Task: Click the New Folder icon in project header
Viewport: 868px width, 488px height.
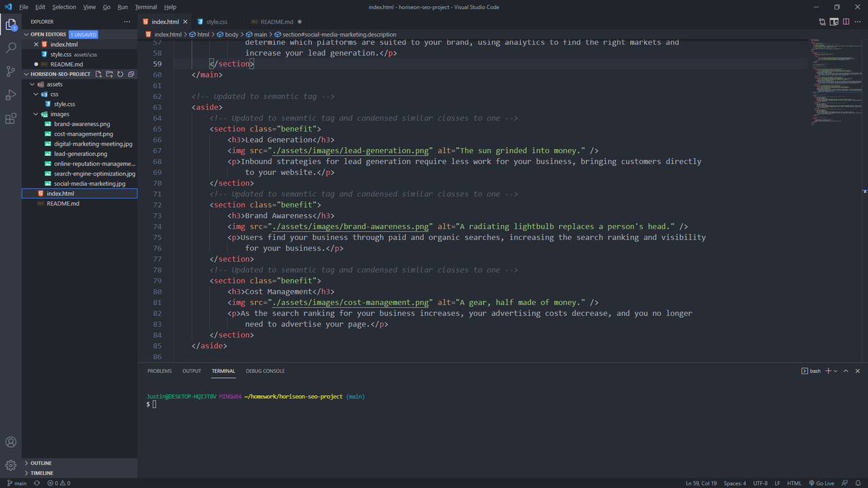Action: coord(109,74)
